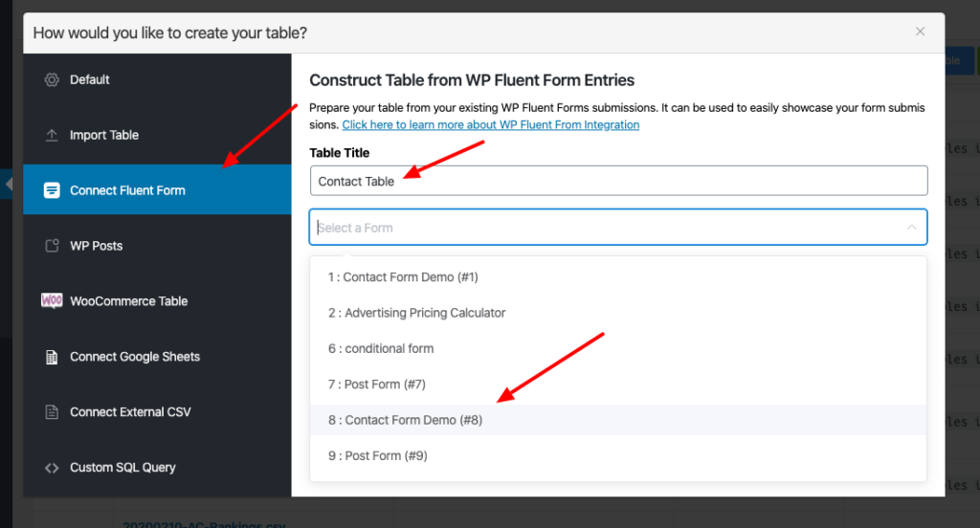Switch to Connect Google Sheets tab

134,357
